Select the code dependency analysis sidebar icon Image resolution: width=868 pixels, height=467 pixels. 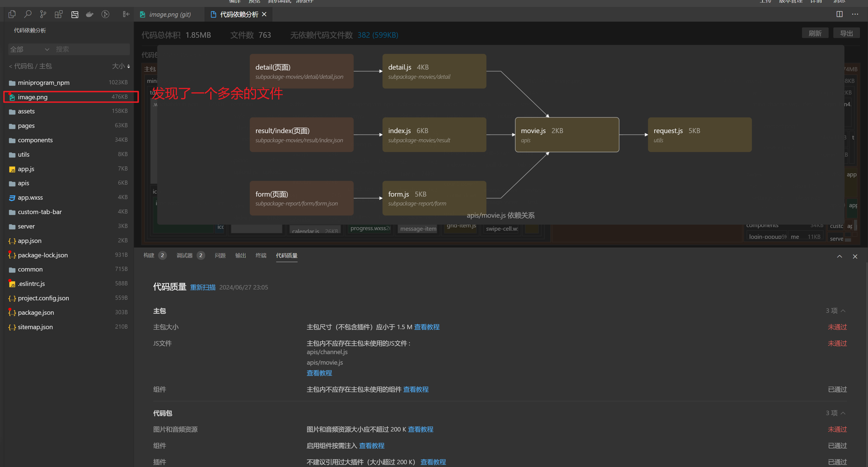[x=75, y=14]
